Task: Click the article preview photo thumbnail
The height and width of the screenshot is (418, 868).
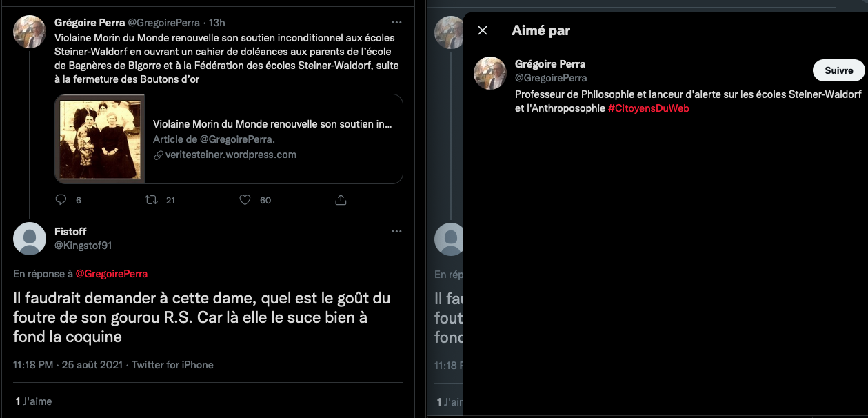Action: [x=100, y=139]
